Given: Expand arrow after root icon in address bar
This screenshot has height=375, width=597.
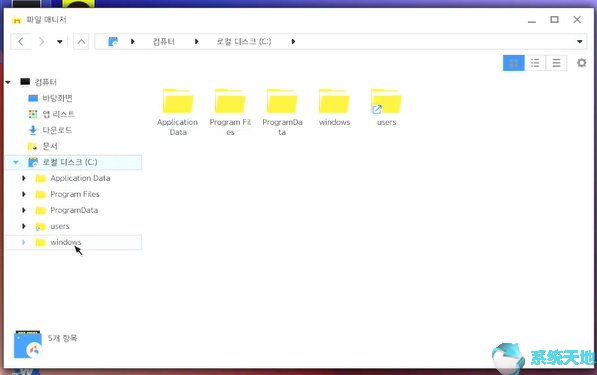Looking at the screenshot, I should pyautogui.click(x=132, y=41).
